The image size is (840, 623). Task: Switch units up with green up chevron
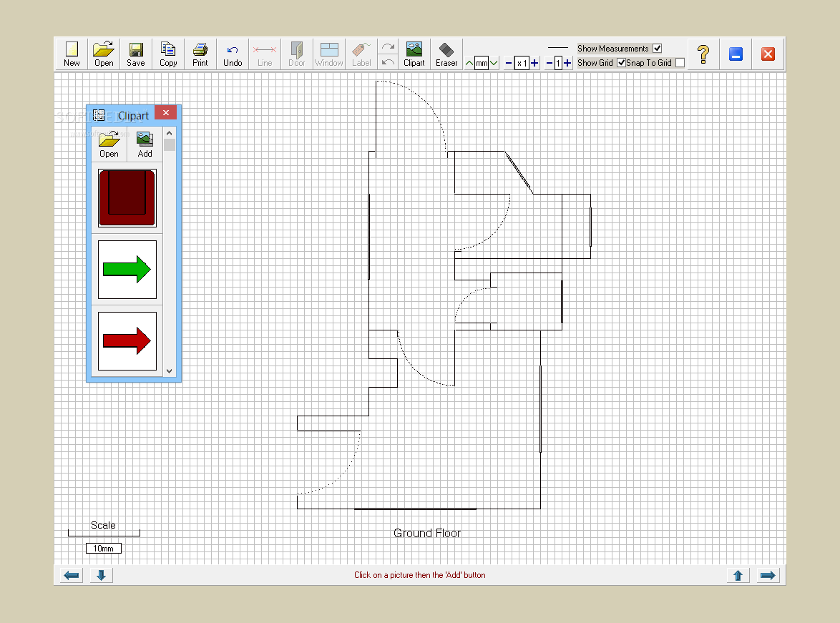click(x=469, y=63)
